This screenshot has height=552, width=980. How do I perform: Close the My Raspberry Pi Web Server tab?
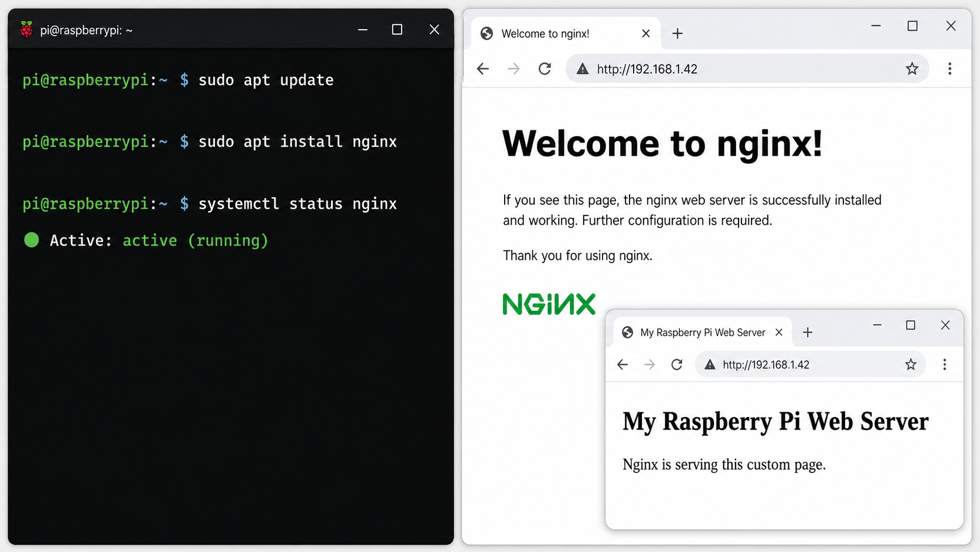pos(779,333)
